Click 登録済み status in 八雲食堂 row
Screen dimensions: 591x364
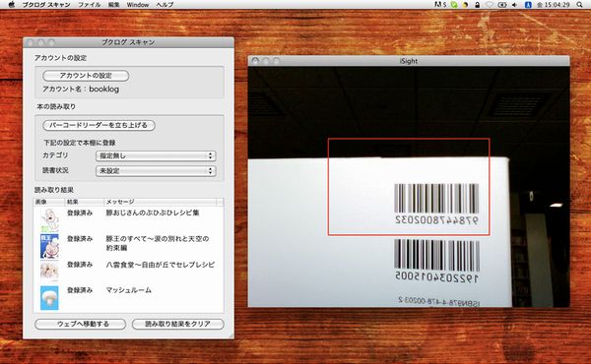click(x=80, y=265)
